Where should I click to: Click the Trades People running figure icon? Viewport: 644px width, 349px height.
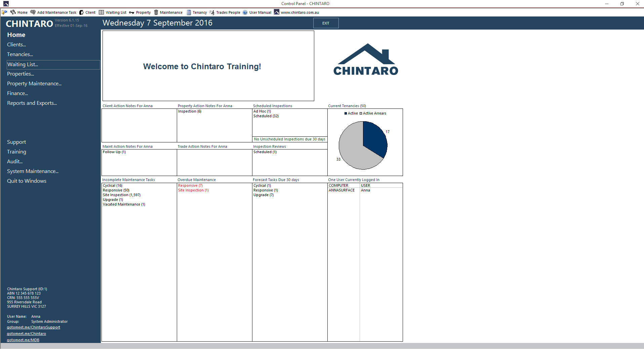point(212,12)
